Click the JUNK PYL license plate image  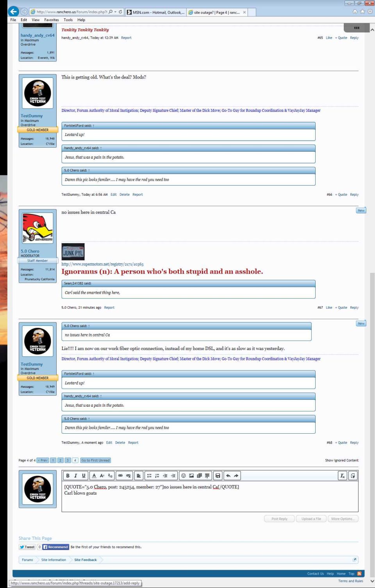73,252
